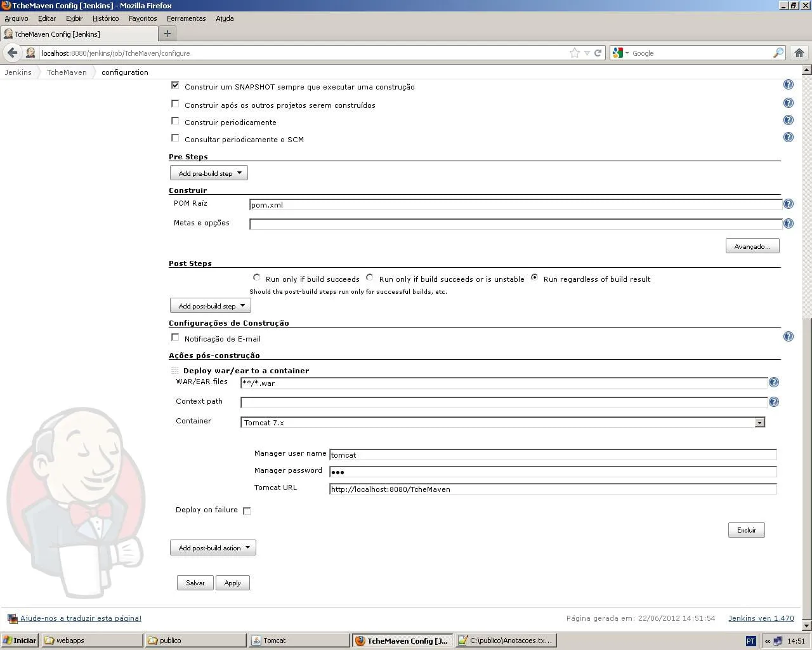Go to Firefox home page
This screenshot has height=650, width=812.
799,53
